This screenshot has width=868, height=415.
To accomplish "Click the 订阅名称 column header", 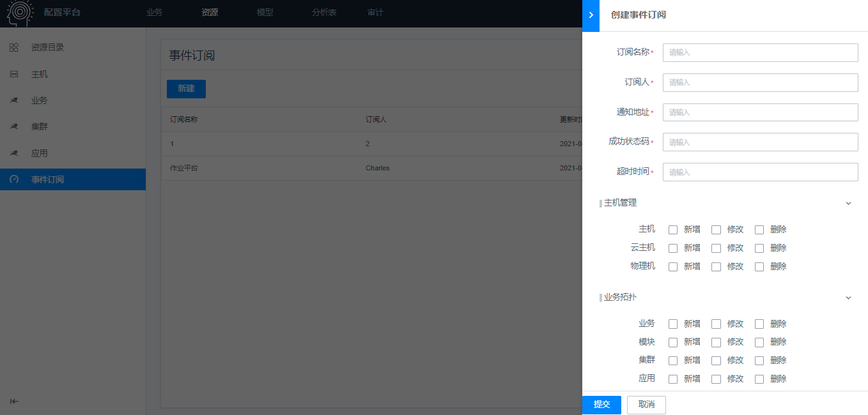I will [x=183, y=120].
